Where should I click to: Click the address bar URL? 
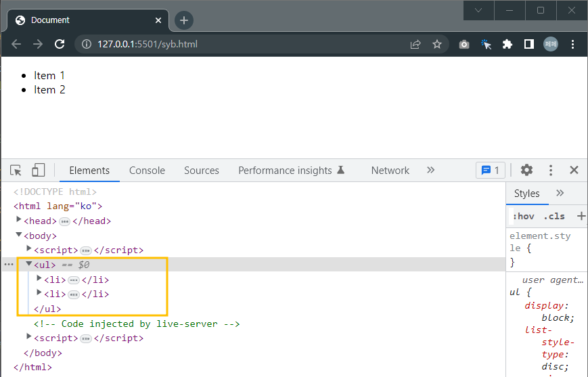click(148, 44)
